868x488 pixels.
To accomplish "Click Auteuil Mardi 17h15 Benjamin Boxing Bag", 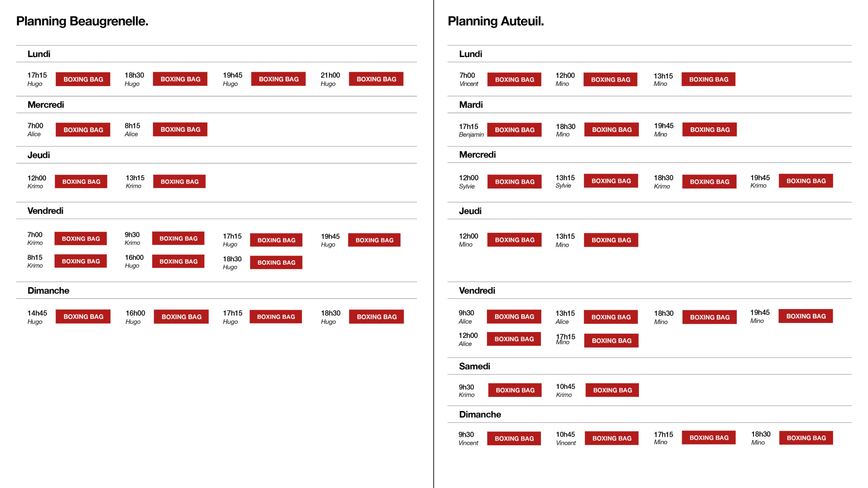I will (514, 130).
